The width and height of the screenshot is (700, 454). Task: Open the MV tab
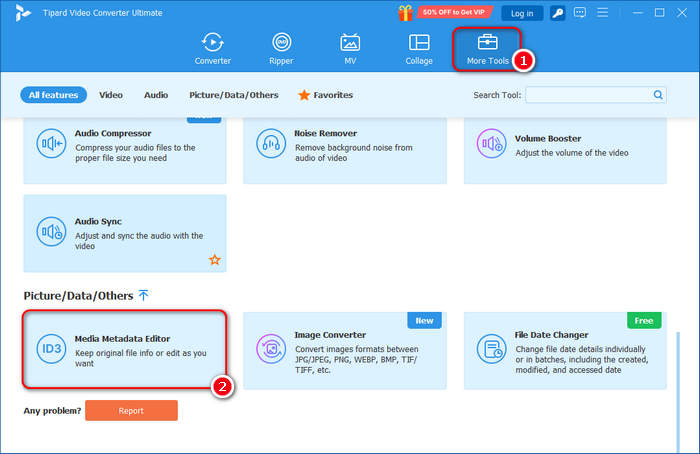pyautogui.click(x=350, y=49)
